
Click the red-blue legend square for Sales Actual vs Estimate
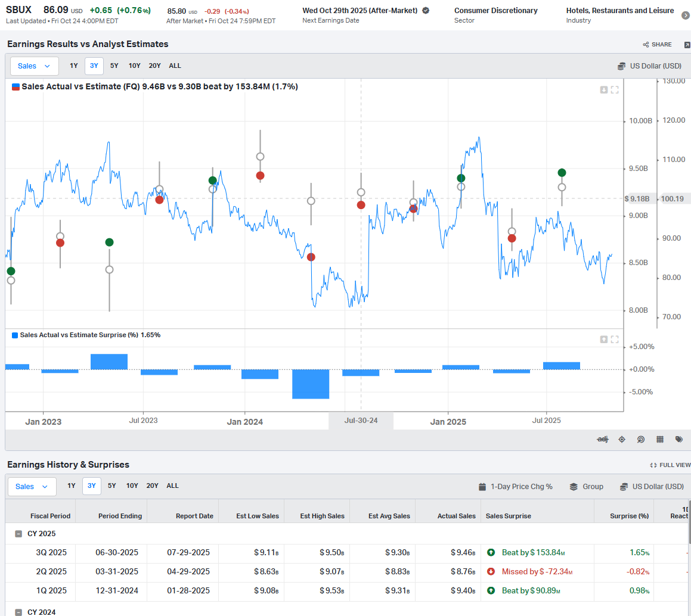(x=16, y=87)
